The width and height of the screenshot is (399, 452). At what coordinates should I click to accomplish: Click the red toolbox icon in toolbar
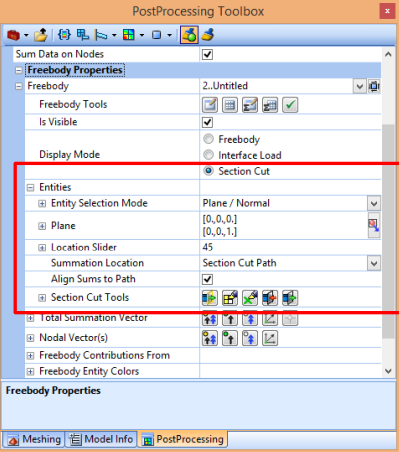(x=13, y=35)
